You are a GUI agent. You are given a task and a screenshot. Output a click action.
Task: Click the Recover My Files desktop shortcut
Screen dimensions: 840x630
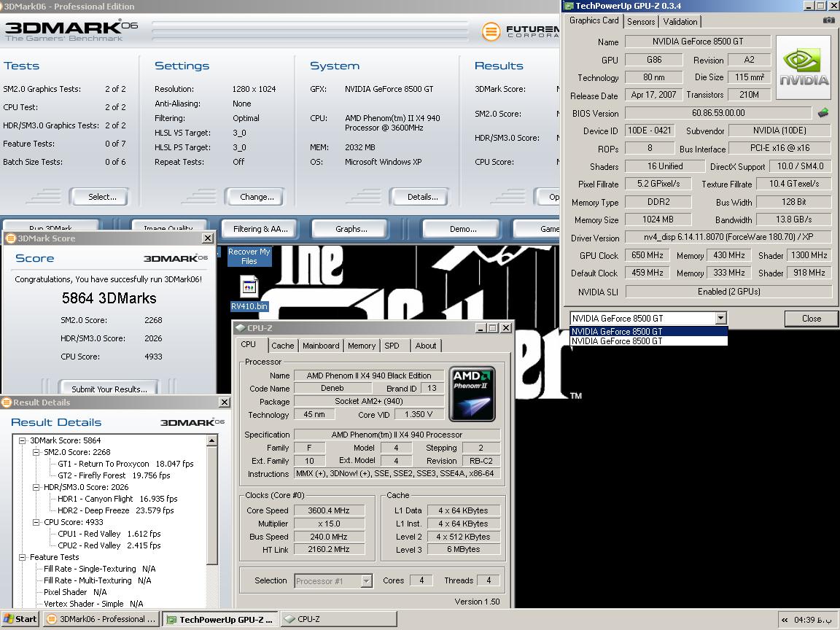pos(249,256)
